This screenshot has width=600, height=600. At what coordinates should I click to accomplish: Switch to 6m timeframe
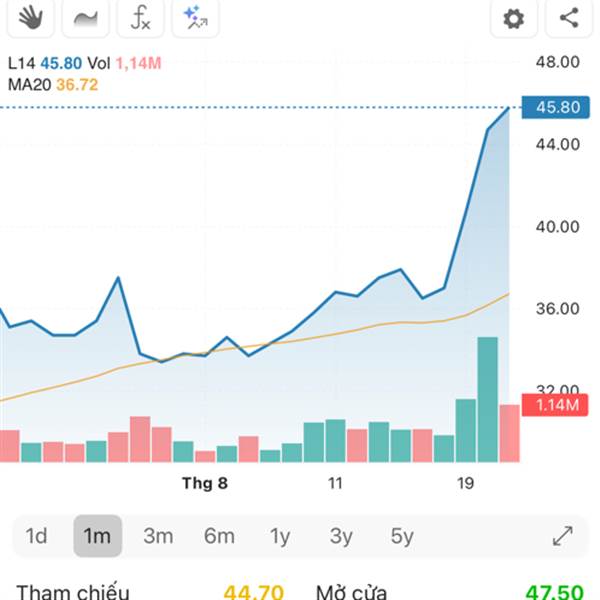(219, 536)
